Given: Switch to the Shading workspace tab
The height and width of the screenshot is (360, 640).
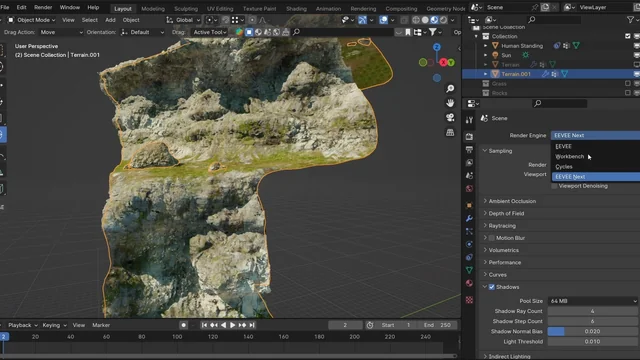Looking at the screenshot, I should coord(296,9).
